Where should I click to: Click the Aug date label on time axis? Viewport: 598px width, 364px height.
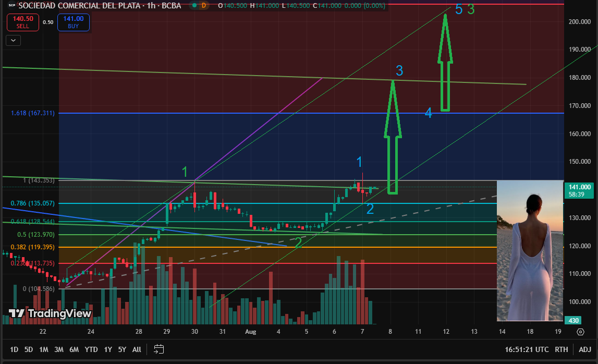pos(251,332)
